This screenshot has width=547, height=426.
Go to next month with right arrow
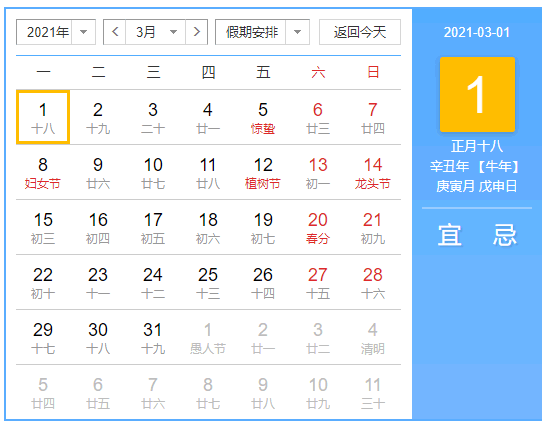(x=197, y=32)
